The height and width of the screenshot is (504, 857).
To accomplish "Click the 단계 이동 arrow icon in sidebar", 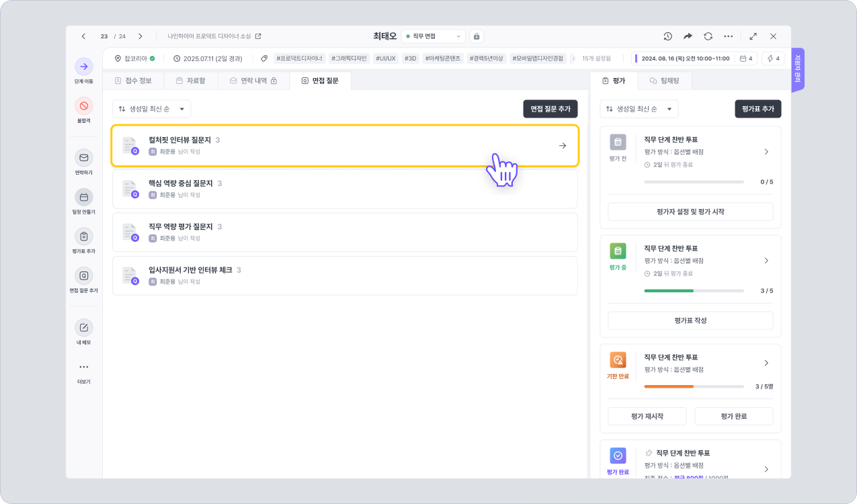I will coord(83,67).
